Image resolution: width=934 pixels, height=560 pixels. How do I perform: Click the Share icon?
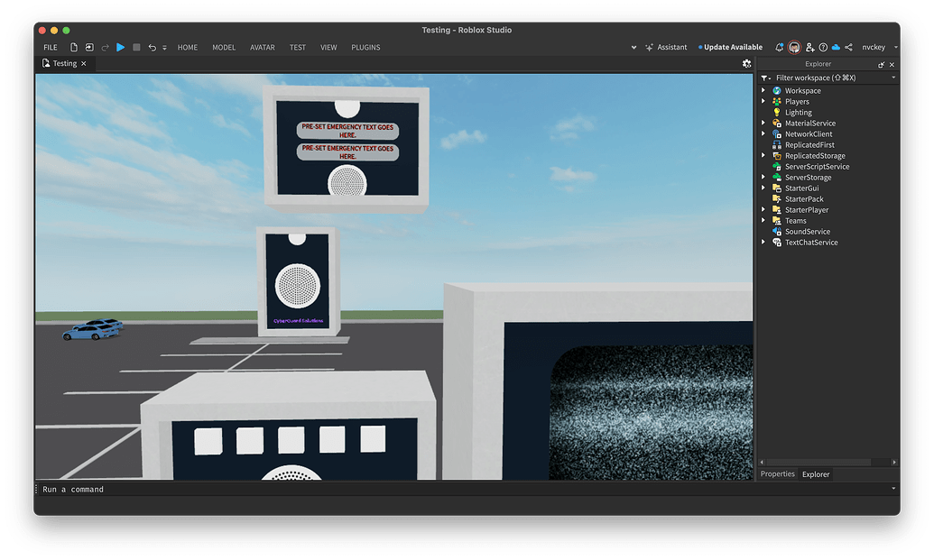[x=849, y=47]
